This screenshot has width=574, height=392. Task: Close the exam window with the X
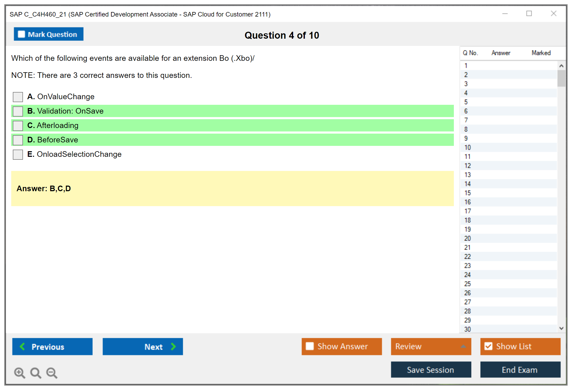[x=553, y=14]
